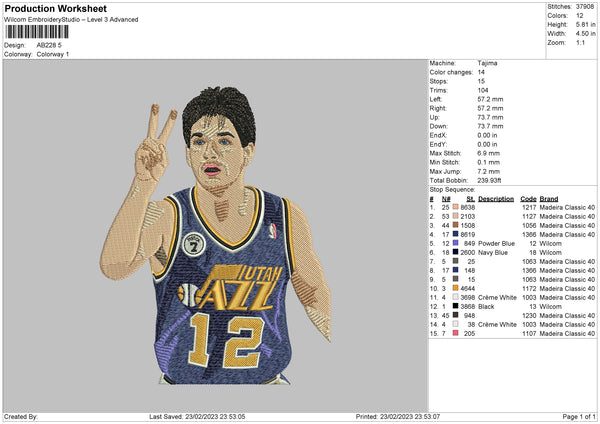Click the barcode under the worksheet title
The height and width of the screenshot is (424, 600).
tap(37, 32)
